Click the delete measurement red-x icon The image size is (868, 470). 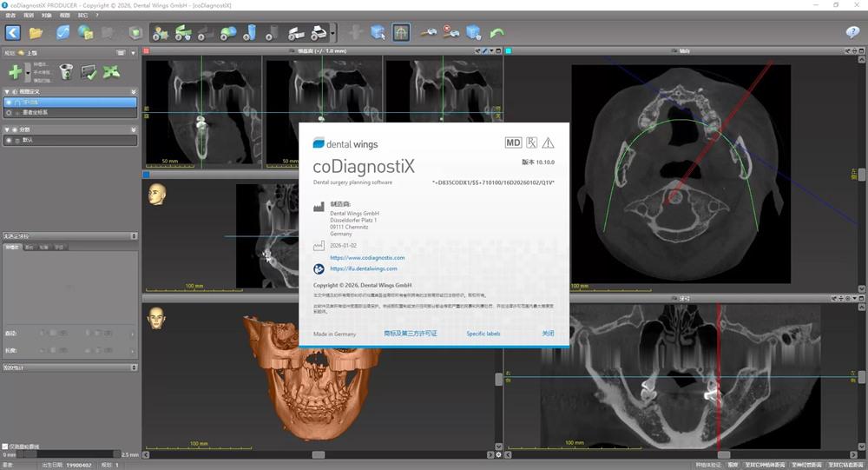pos(450,33)
